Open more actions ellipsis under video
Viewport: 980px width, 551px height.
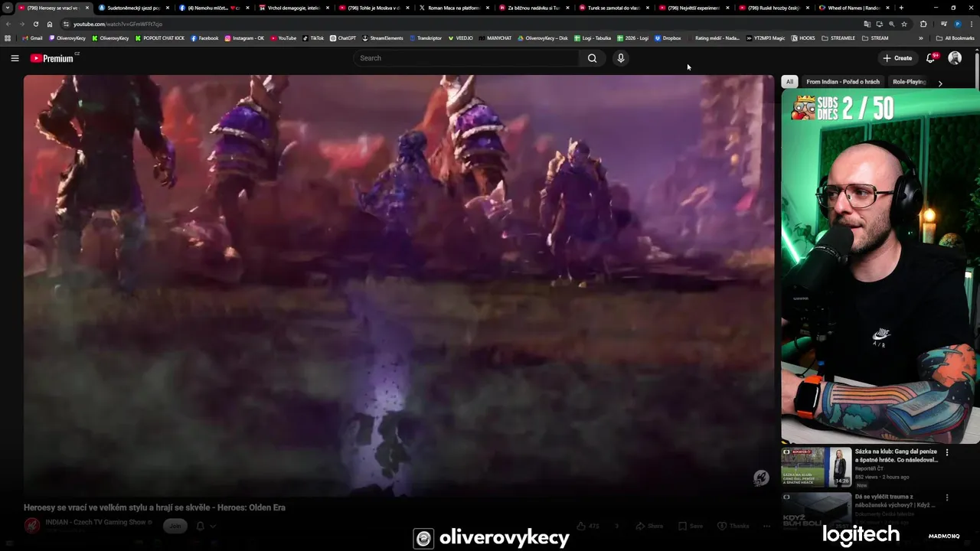(x=766, y=526)
